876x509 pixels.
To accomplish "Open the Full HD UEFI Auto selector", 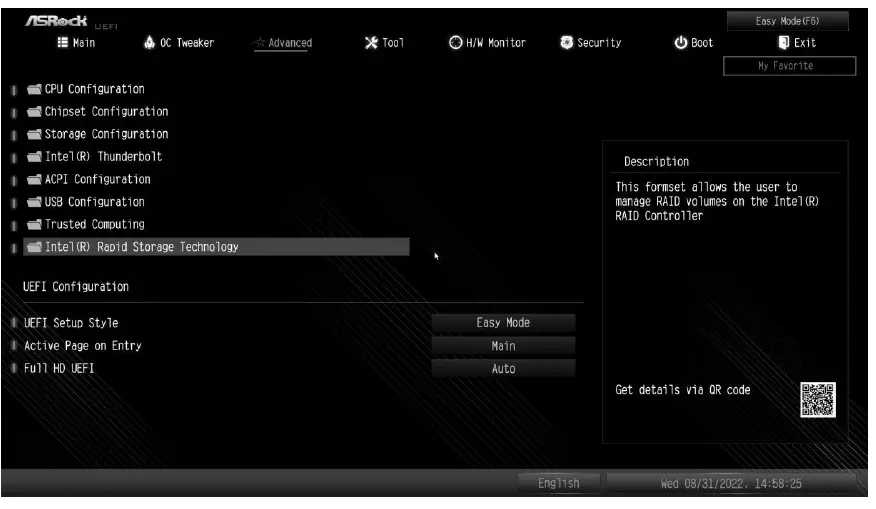I will pyautogui.click(x=503, y=369).
